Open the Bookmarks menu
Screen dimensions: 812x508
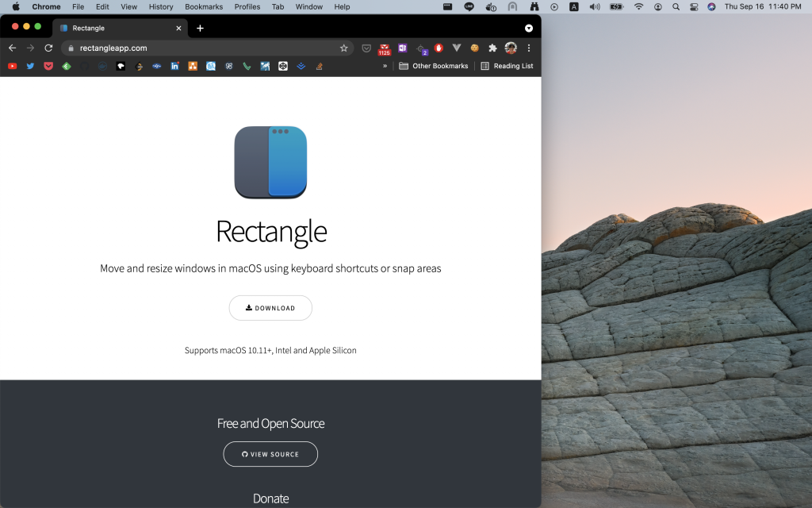pyautogui.click(x=204, y=6)
